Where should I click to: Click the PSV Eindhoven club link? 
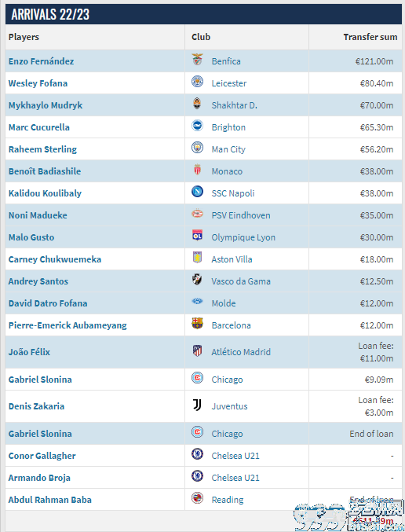(241, 215)
